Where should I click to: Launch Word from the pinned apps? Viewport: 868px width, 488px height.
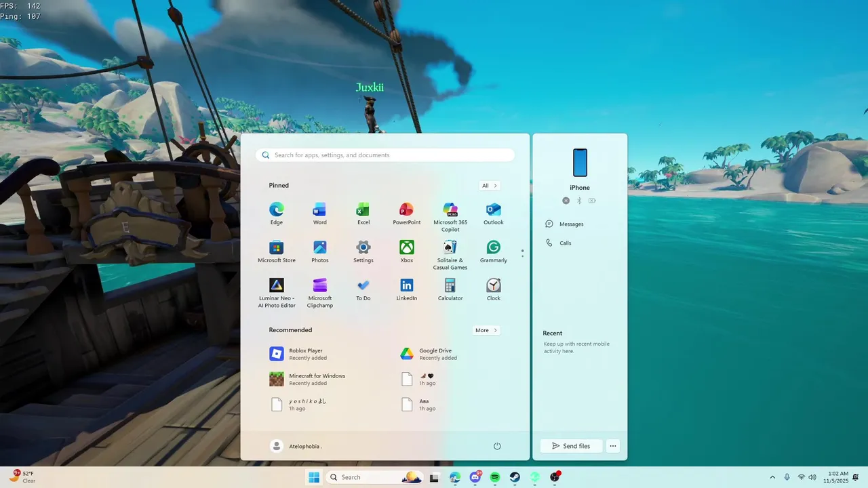coord(320,213)
